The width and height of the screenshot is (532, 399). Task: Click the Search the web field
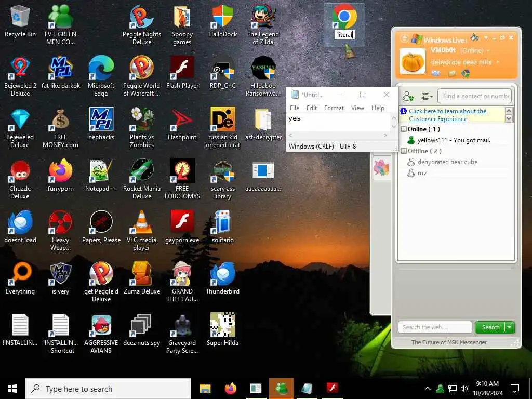[x=435, y=327]
